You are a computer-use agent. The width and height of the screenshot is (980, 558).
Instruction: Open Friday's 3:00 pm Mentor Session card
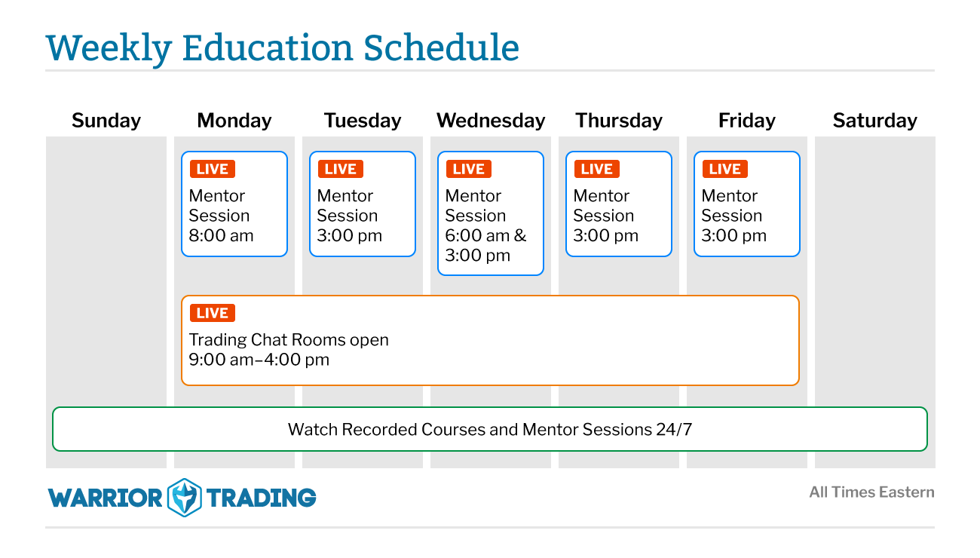pos(747,204)
